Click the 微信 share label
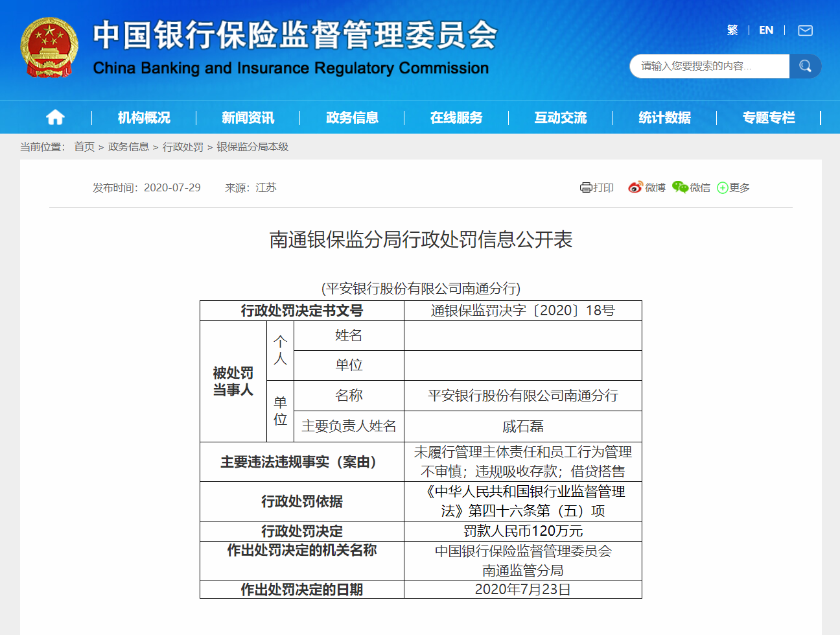Image resolution: width=840 pixels, height=635 pixels. click(x=700, y=187)
